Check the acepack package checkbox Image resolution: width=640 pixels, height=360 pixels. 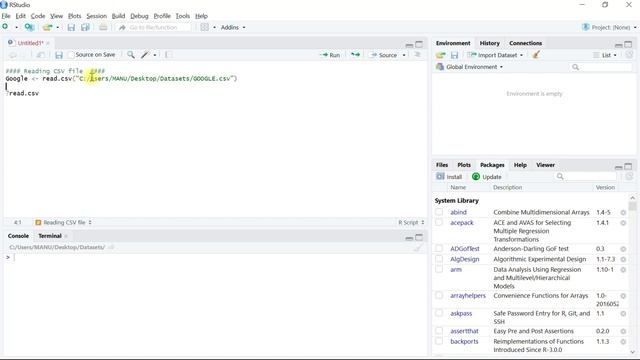click(x=439, y=222)
